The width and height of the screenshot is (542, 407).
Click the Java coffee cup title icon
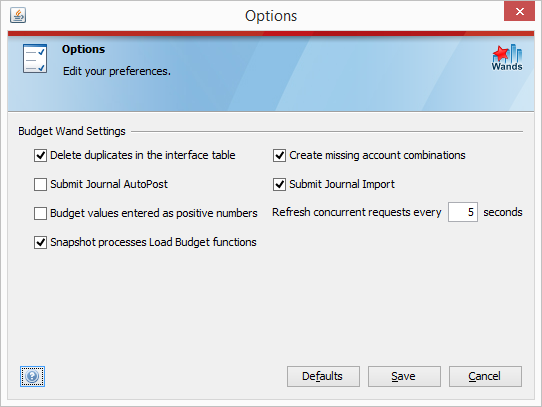[x=18, y=15]
